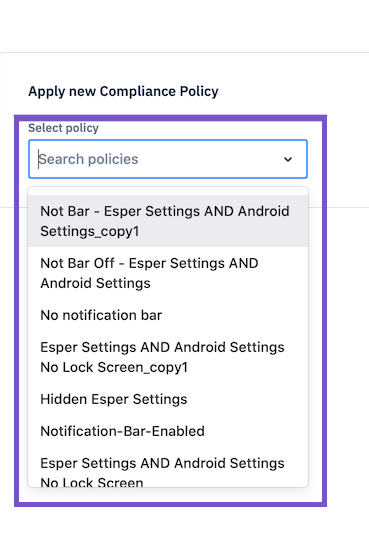Select the Notification-Bar-Enabled policy option
This screenshot has height=548, width=369.
[168, 431]
